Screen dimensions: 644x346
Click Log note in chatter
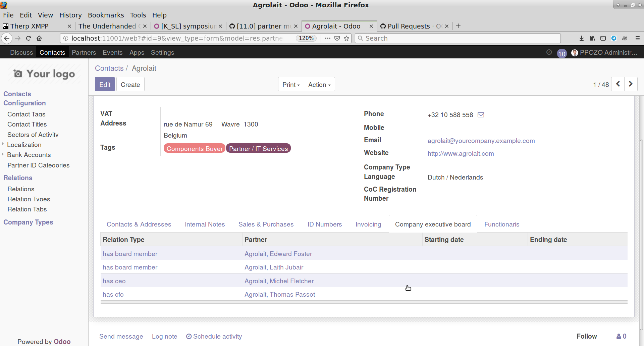click(164, 336)
